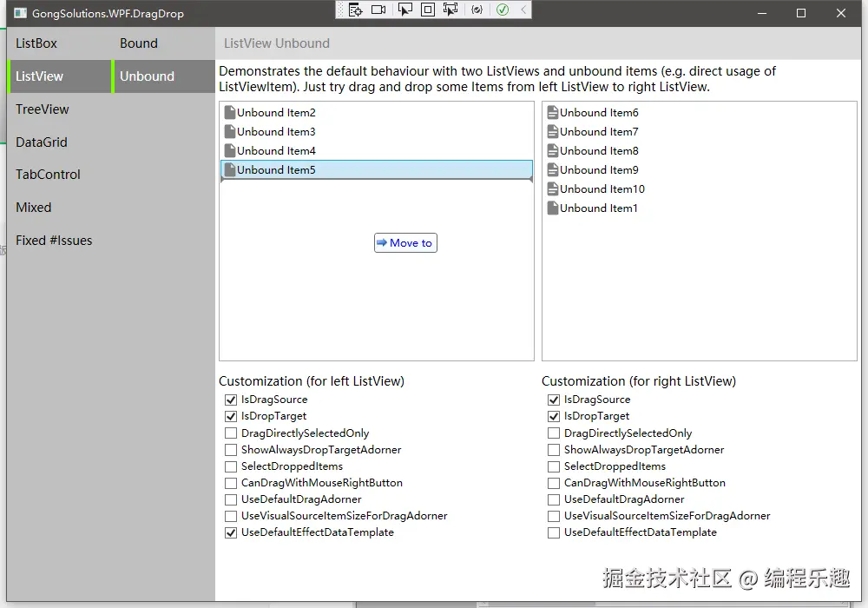This screenshot has height=608, width=868.
Task: Select the row text Unbound Item2
Action: pos(276,112)
